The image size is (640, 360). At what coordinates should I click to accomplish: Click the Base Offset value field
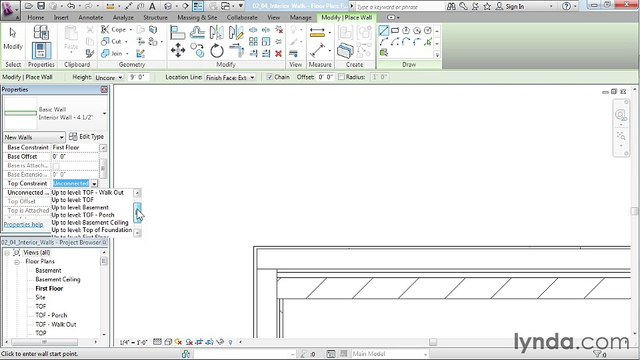(x=75, y=156)
